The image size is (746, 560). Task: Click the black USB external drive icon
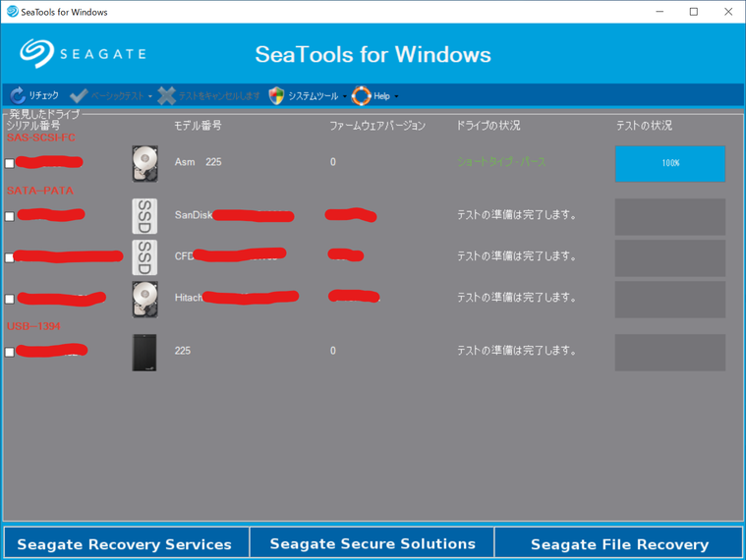(x=144, y=353)
